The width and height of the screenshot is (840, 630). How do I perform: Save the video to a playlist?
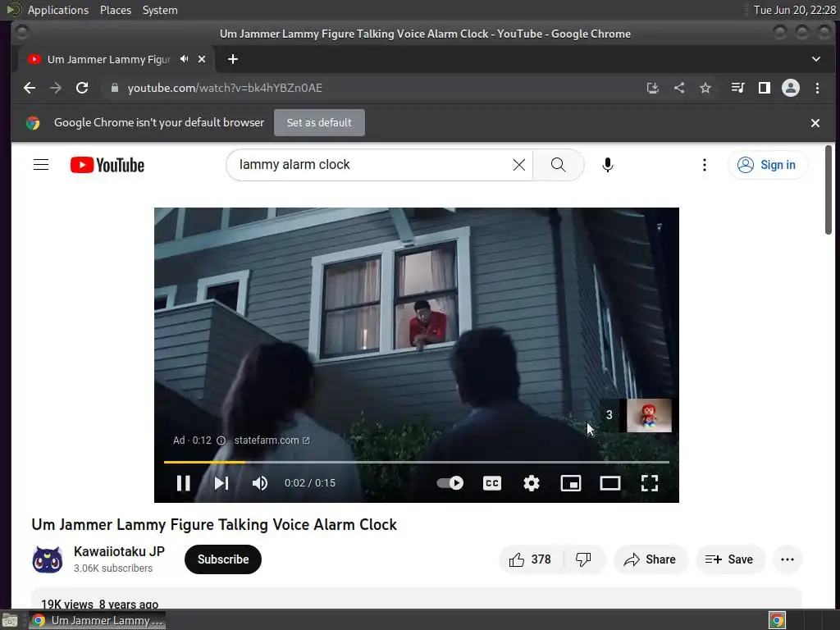click(729, 559)
